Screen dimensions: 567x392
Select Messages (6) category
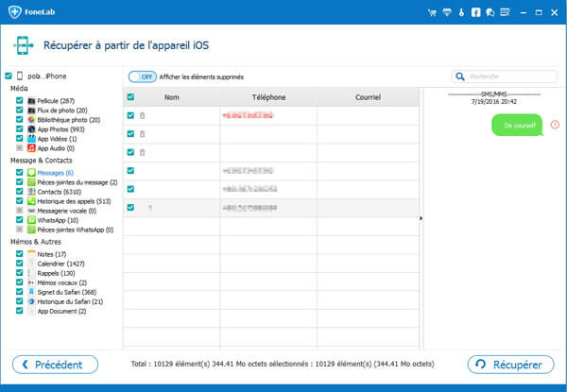click(x=56, y=173)
